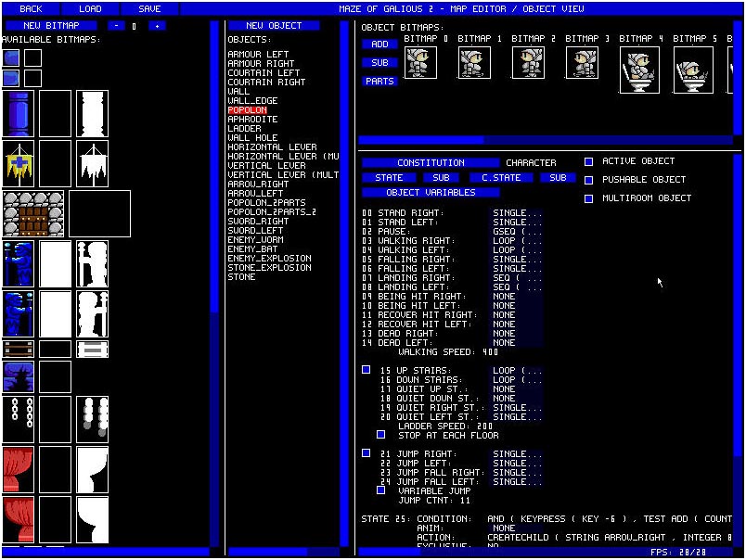Screen dimensions: 746x560
Task: Click LOAD in top menu
Action: (90, 8)
